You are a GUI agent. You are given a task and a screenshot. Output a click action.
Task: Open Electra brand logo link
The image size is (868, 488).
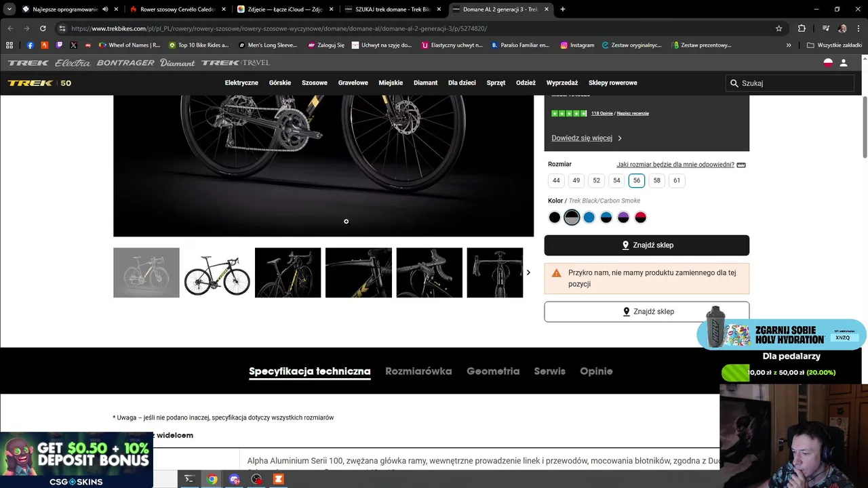tap(73, 62)
